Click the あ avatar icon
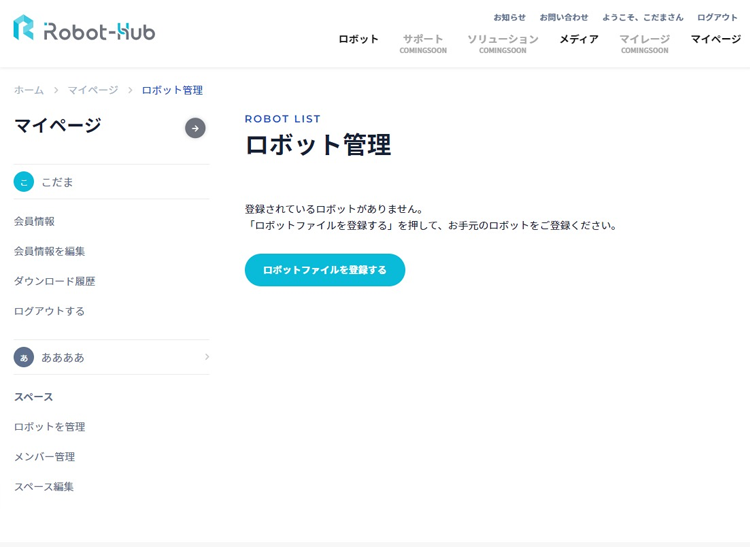The height and width of the screenshot is (547, 750). (24, 357)
